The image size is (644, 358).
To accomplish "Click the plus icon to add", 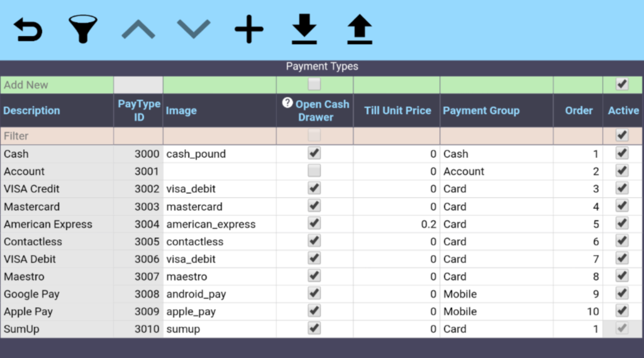I will 249,30.
